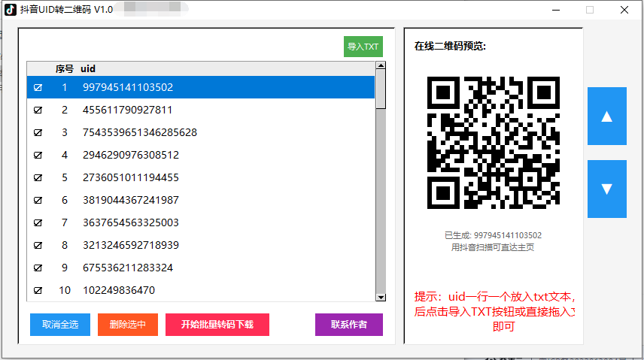The height and width of the screenshot is (360, 644).
Task: Select uid text 7543539651346285628
Action: pyautogui.click(x=140, y=132)
